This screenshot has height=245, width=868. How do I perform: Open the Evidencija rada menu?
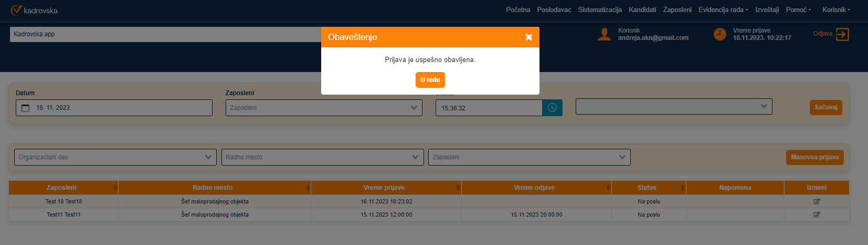click(x=723, y=10)
